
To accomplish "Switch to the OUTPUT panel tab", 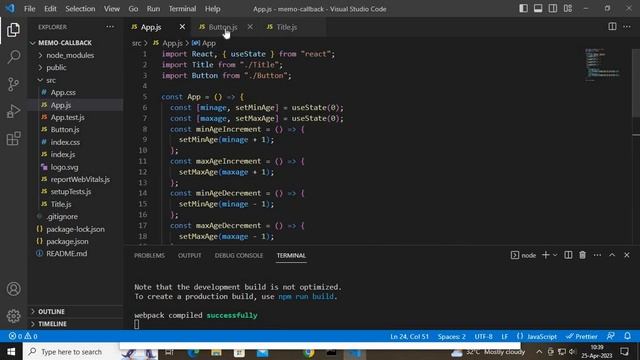I will point(189,256).
